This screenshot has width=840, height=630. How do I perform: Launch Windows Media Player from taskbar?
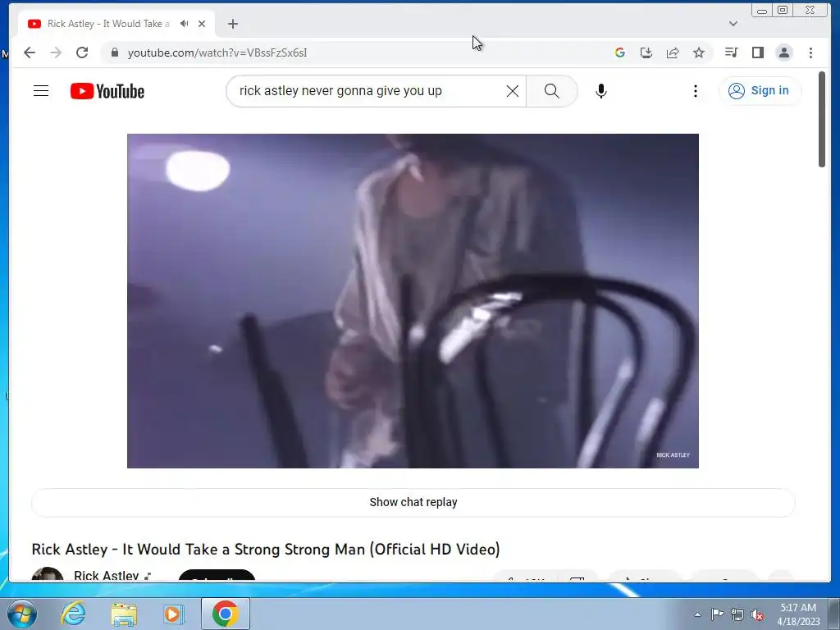[173, 614]
